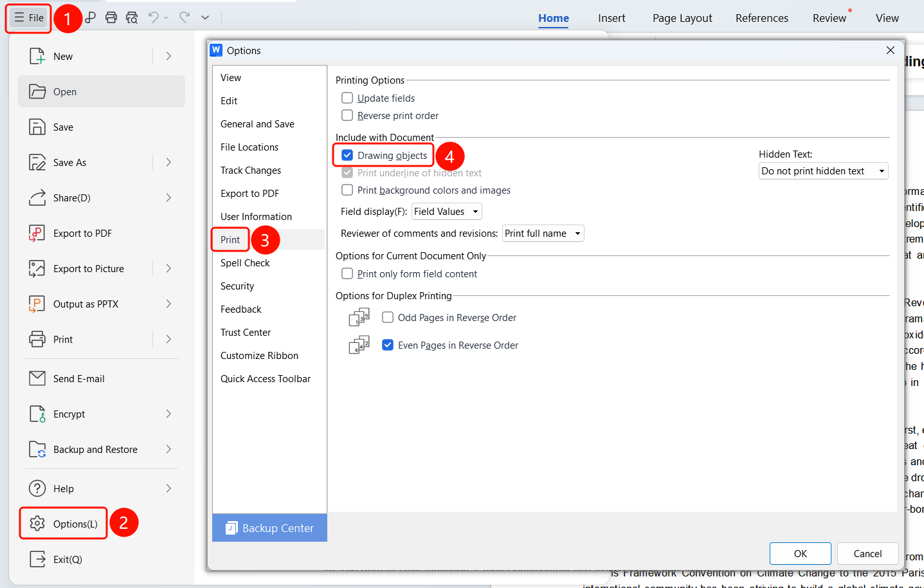
Task: Click the File menu button
Action: click(29, 17)
